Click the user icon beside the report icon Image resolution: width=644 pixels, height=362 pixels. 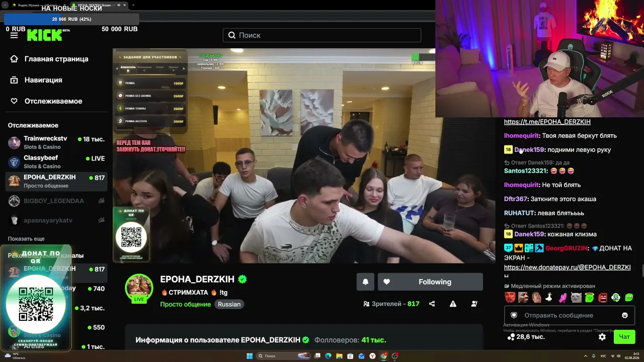point(474,304)
